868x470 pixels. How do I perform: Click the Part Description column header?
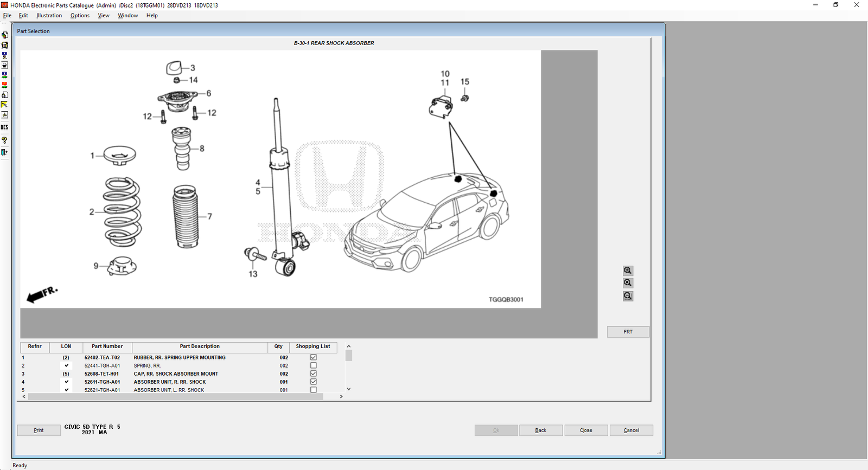pos(200,346)
